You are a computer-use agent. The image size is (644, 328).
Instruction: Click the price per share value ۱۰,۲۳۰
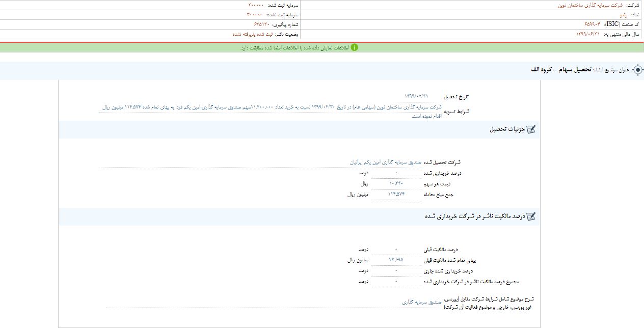coord(396,184)
